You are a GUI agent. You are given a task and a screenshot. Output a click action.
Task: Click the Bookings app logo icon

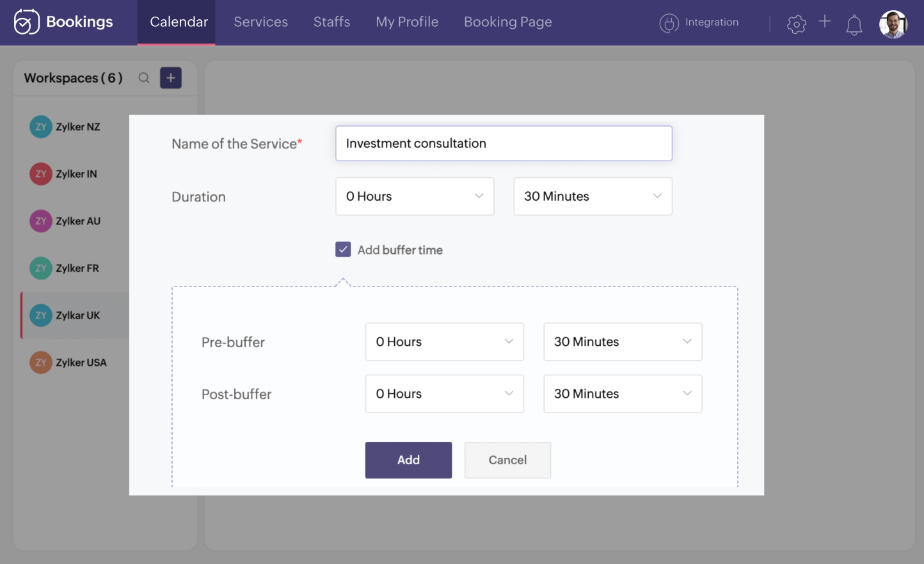[26, 22]
